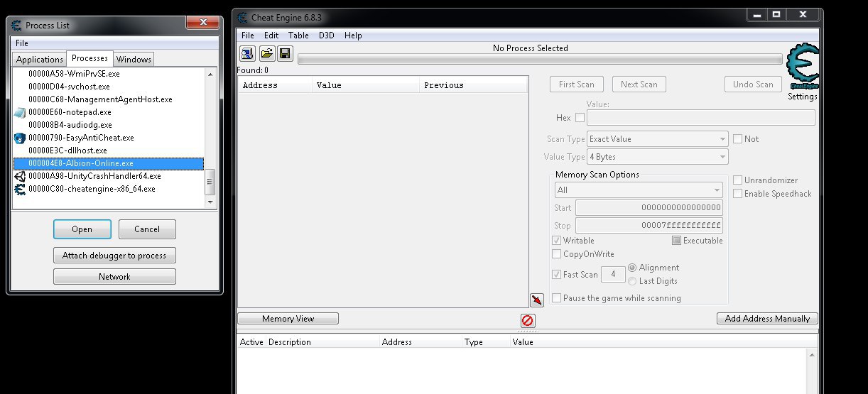Click the First Scan button
The width and height of the screenshot is (868, 394).
point(577,84)
